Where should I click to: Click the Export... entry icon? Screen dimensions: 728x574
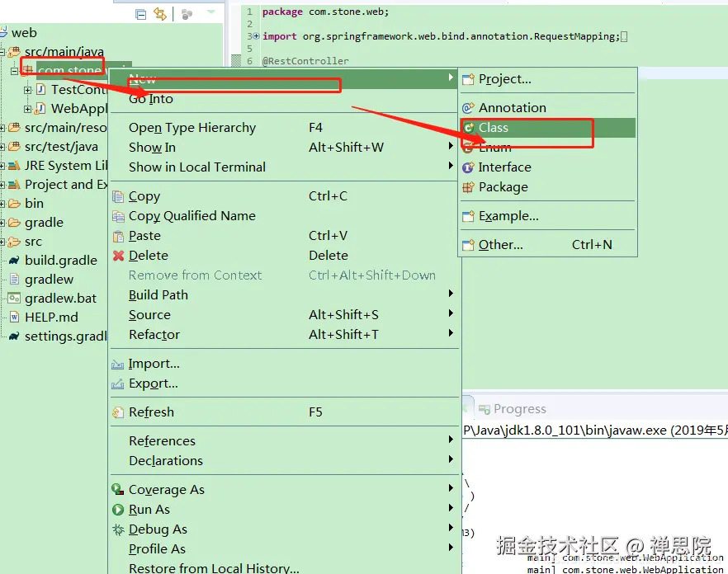tap(117, 384)
